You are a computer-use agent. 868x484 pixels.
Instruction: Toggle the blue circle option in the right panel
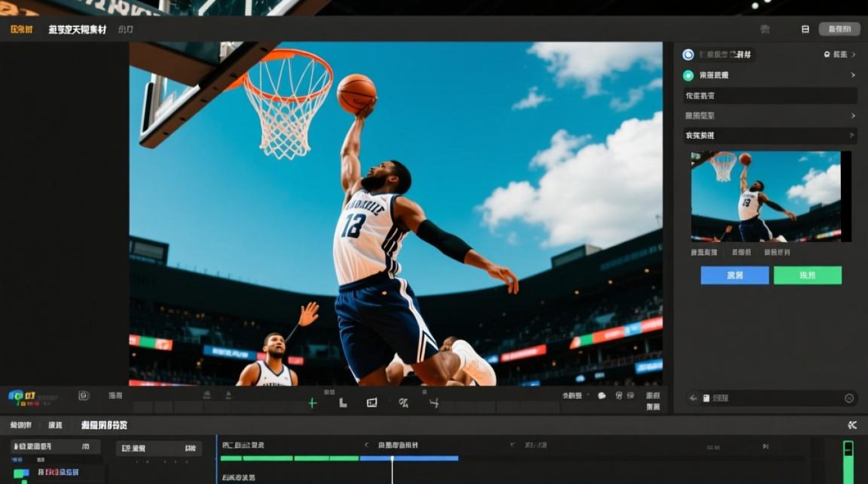688,55
